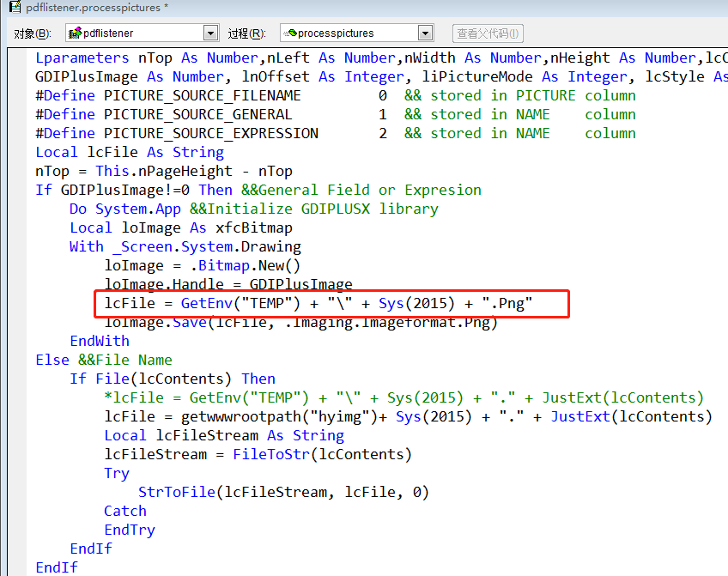The height and width of the screenshot is (576, 728).
Task: Click the processpictures method icon in the combo box
Action: (290, 33)
